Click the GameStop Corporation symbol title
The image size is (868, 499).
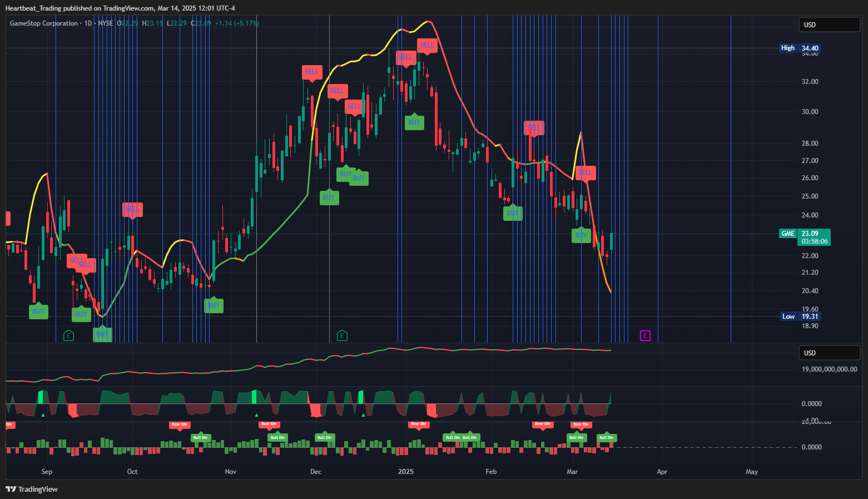[x=44, y=23]
